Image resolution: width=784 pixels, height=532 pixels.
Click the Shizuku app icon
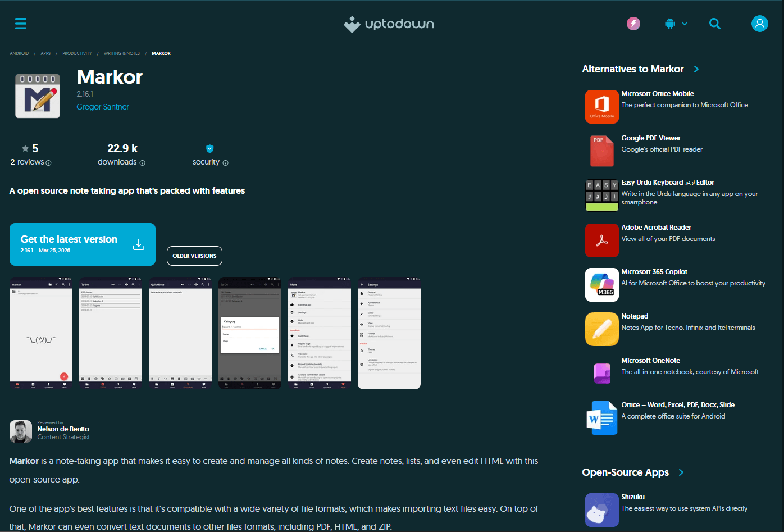click(602, 510)
